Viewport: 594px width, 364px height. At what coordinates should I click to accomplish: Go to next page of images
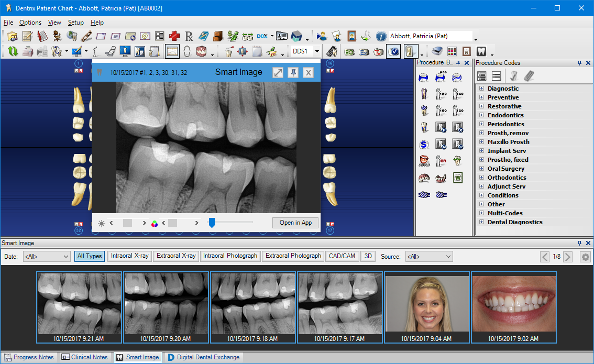[x=567, y=257]
